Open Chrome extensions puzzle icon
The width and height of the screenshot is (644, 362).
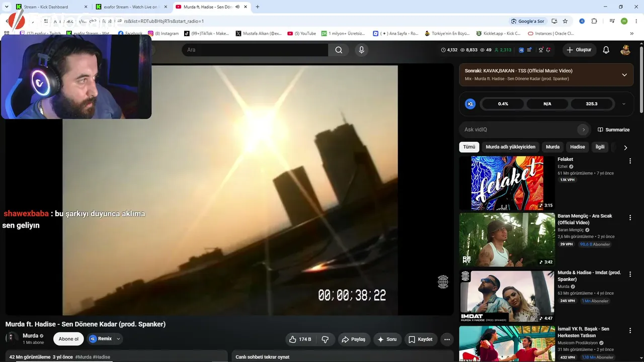pyautogui.click(x=594, y=21)
